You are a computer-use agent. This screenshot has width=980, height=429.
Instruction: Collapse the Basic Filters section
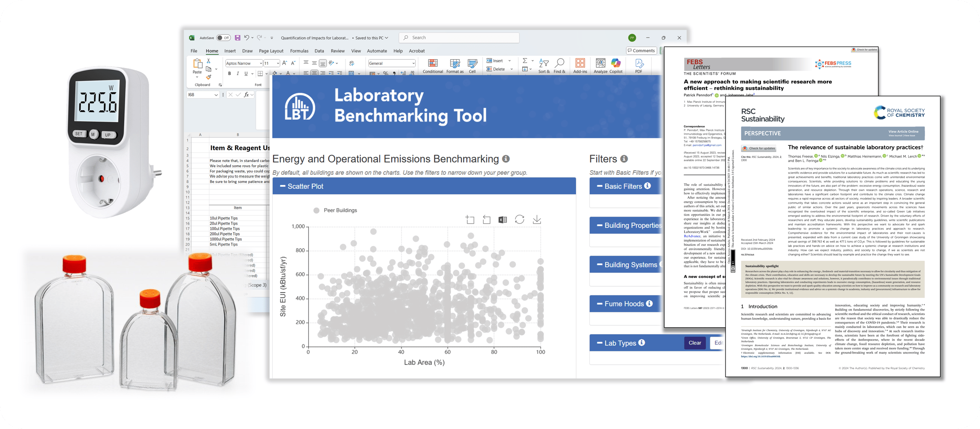click(599, 186)
